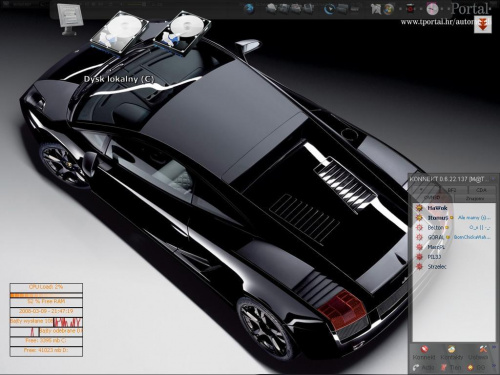
Task: Open the computer monitor desktop icon
Action: [70, 19]
